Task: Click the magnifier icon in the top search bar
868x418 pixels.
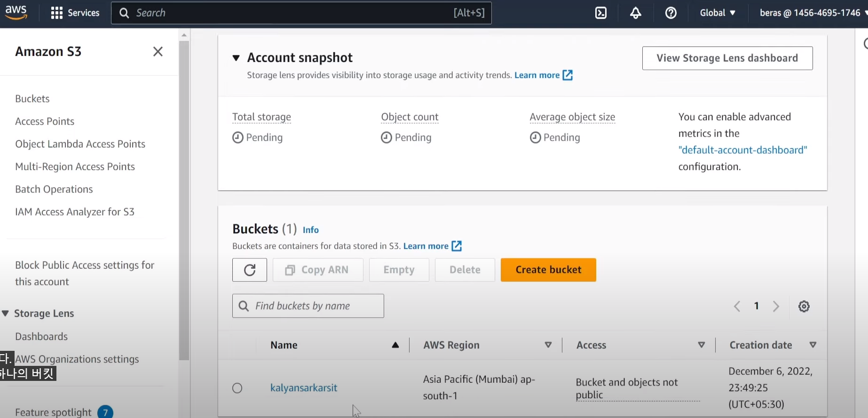Action: tap(124, 13)
